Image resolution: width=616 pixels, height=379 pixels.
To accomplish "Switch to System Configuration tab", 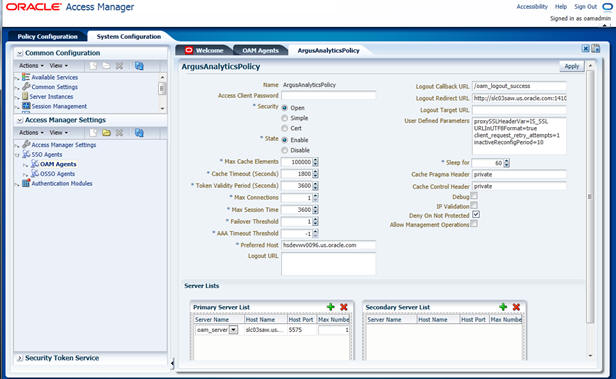I will 129,37.
